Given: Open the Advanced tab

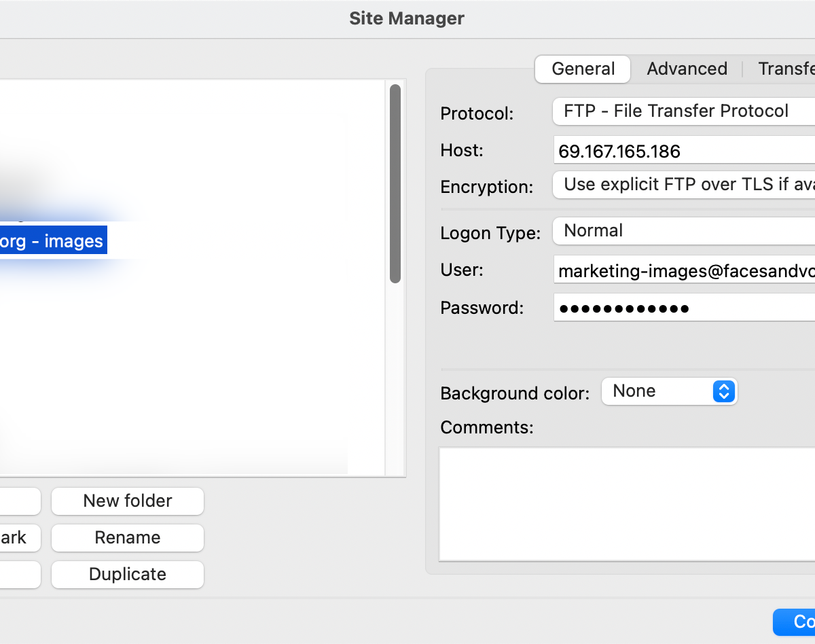Looking at the screenshot, I should coord(687,69).
